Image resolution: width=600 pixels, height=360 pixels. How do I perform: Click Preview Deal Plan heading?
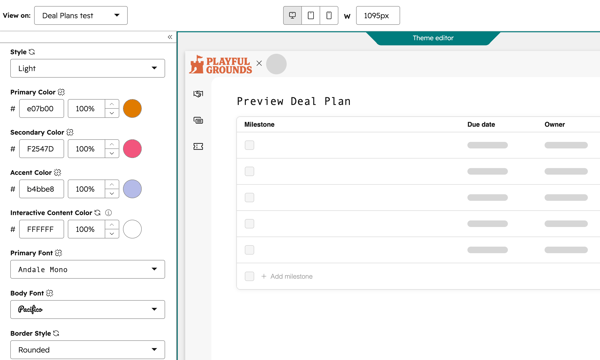pyautogui.click(x=293, y=101)
